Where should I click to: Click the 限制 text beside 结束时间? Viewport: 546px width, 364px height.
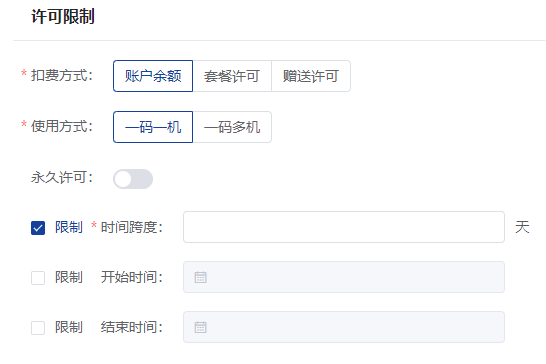coord(69,327)
